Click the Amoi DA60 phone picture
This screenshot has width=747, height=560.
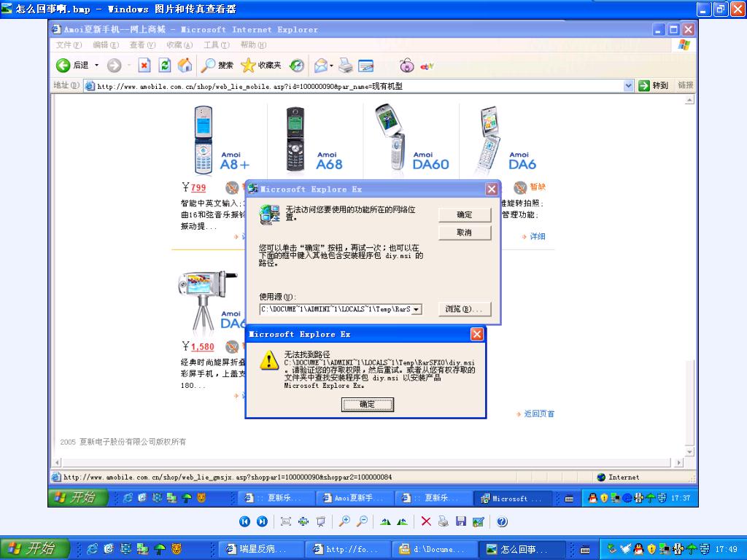pos(392,138)
